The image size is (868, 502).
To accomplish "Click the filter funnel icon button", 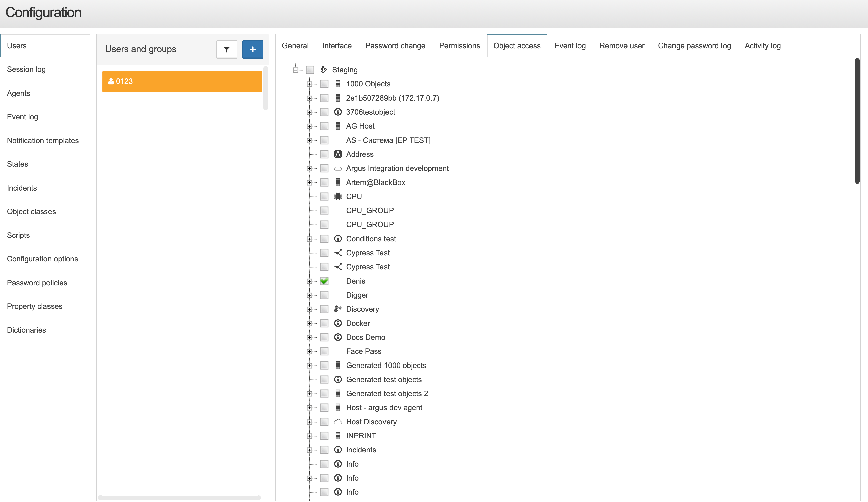I will (x=227, y=49).
